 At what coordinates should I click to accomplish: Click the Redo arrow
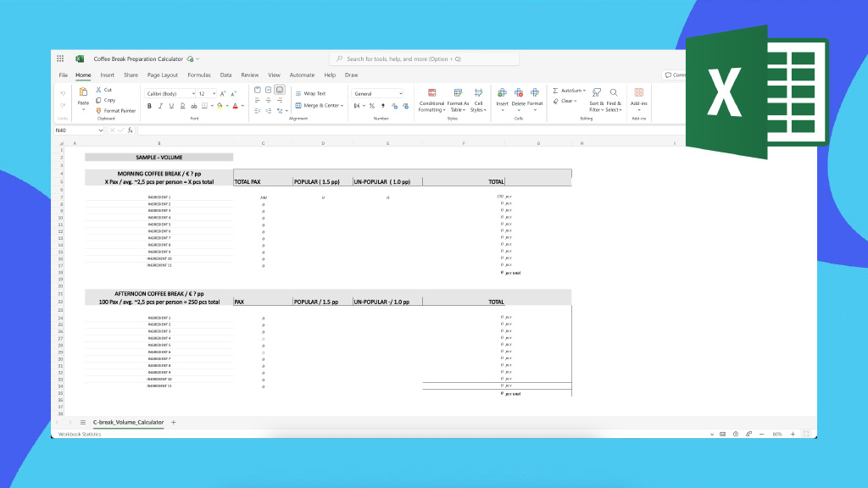tap(63, 105)
